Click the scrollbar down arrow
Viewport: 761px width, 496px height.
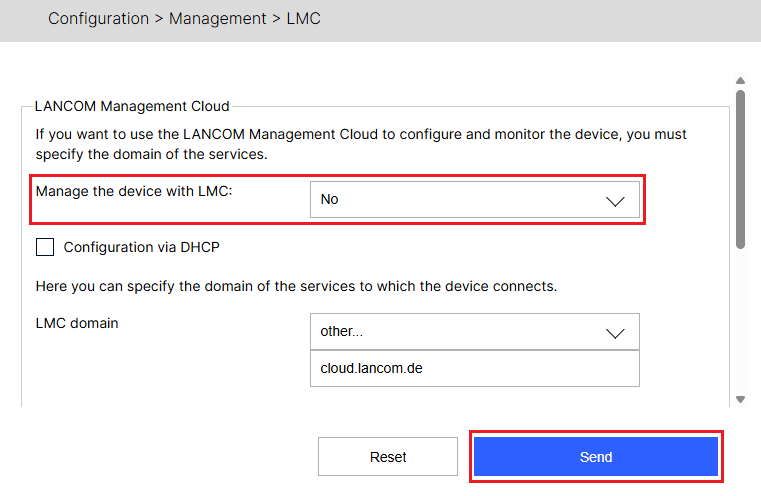click(x=740, y=399)
